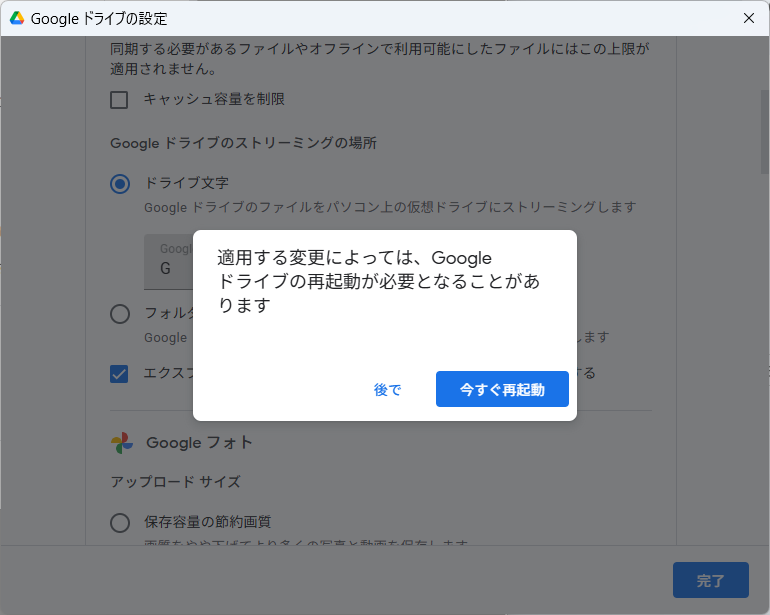The height and width of the screenshot is (615, 770).
Task: Close the Google ドライブの設定 window
Action: click(x=748, y=18)
